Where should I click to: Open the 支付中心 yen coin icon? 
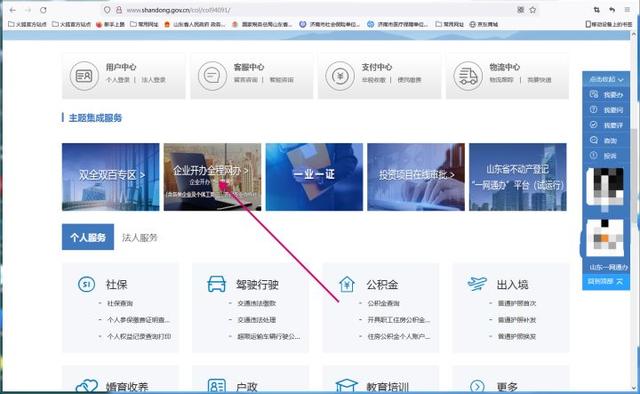click(340, 76)
